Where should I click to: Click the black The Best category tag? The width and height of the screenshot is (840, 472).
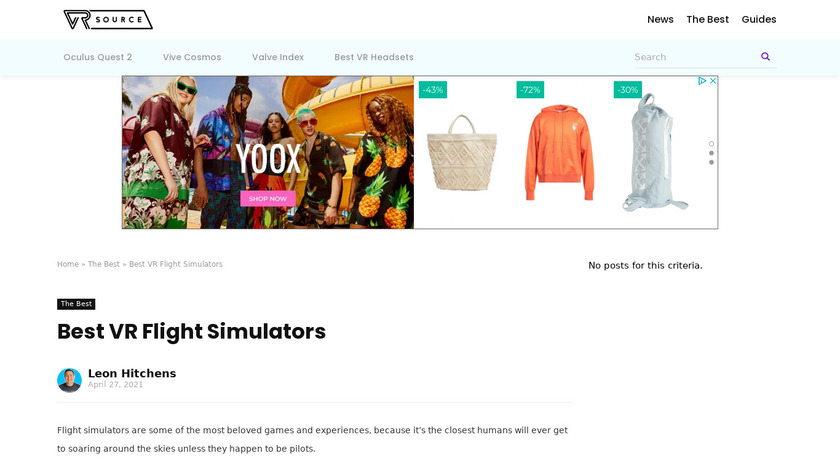click(x=76, y=304)
